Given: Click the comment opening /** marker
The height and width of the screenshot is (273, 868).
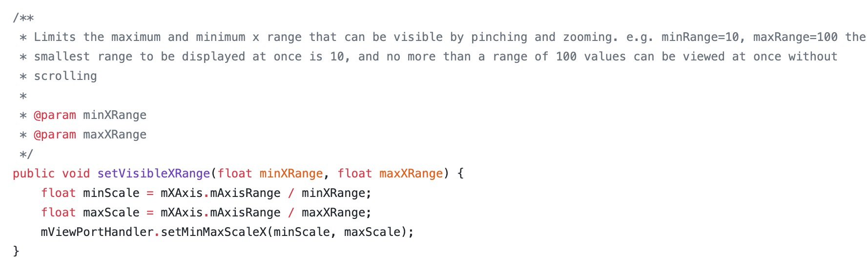Looking at the screenshot, I should point(23,18).
